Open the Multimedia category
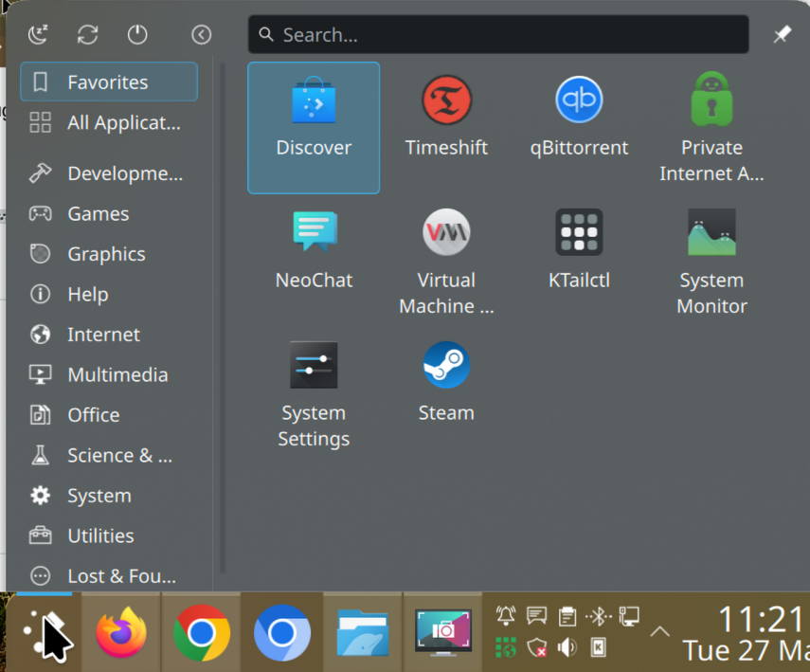Screen dimensions: 810x672 click(x=108, y=374)
